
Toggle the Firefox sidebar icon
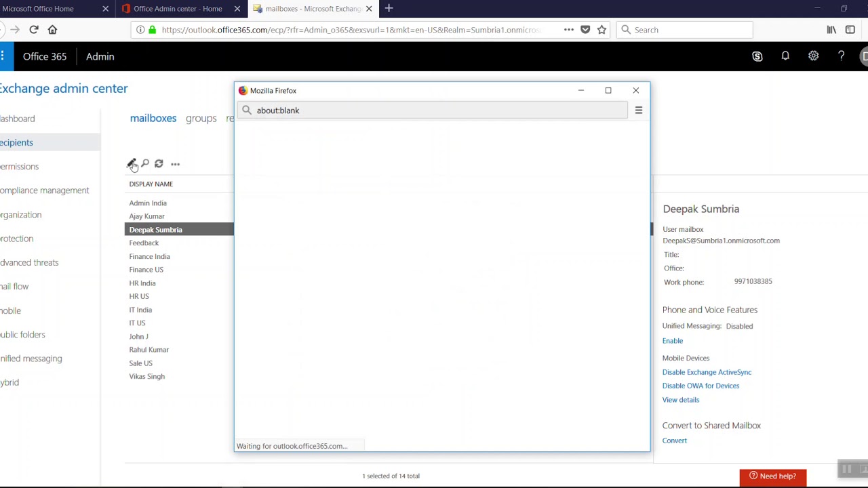tap(850, 30)
